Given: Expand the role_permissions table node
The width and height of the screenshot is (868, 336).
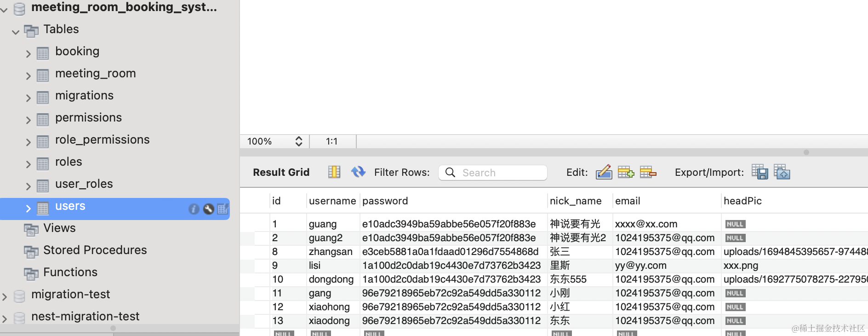Looking at the screenshot, I should coord(28,142).
